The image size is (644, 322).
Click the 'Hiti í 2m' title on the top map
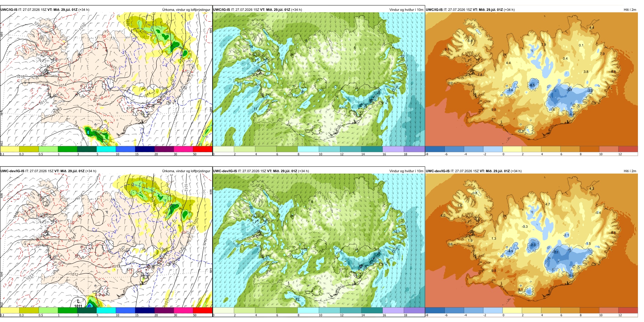tap(630, 10)
